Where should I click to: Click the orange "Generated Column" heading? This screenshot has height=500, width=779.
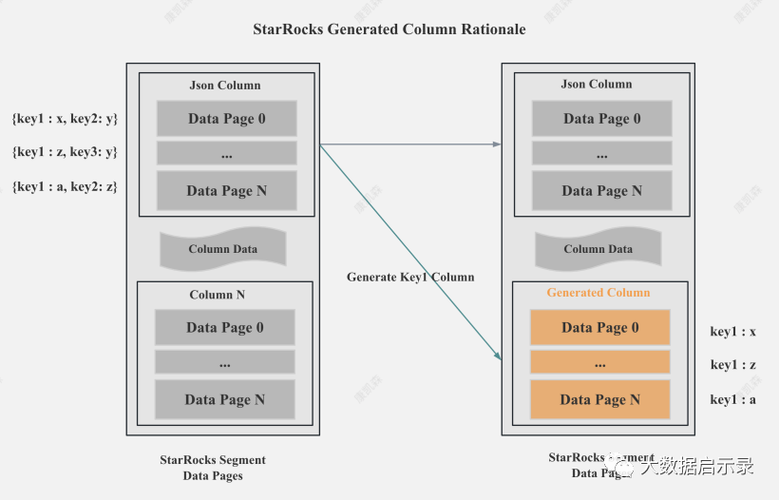point(598,293)
